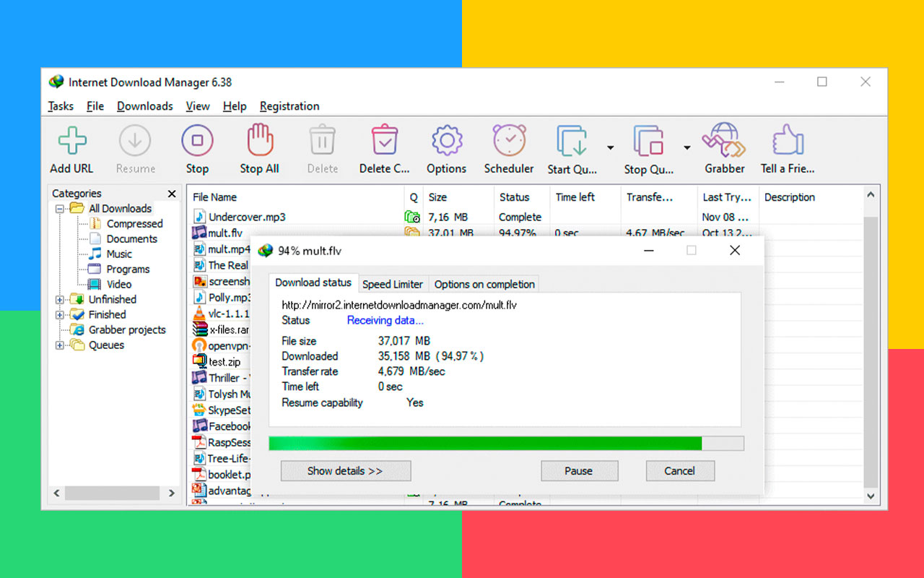Screen dimensions: 924x578
Task: Open the Stop Queue dropdown arrow
Action: point(687,147)
